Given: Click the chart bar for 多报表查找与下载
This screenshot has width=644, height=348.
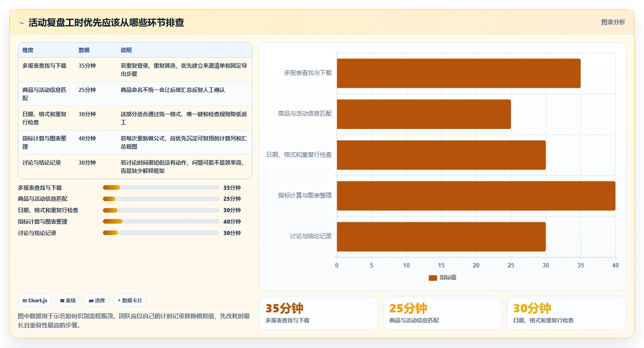Looking at the screenshot, I should click(459, 73).
